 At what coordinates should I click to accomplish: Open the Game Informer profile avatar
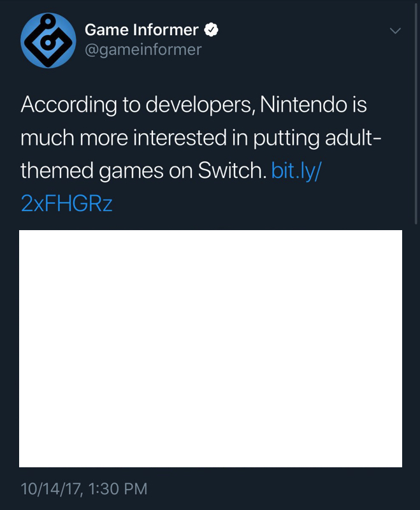click(48, 40)
